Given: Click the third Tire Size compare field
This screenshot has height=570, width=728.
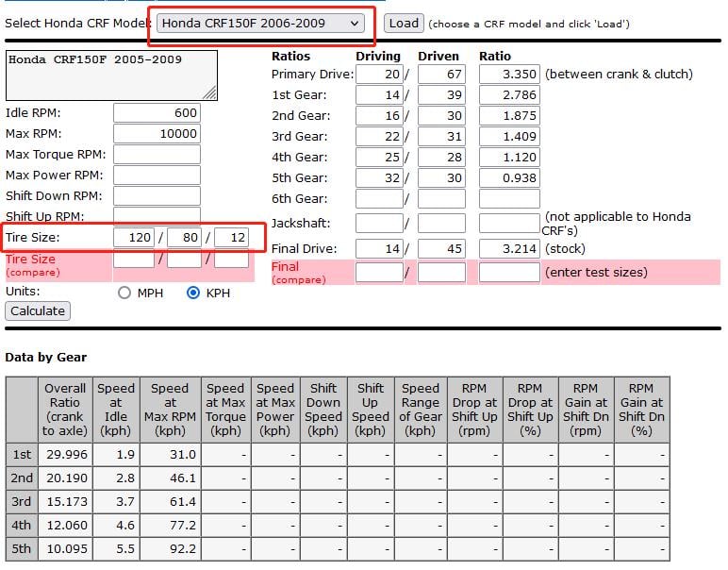Looking at the screenshot, I should click(x=231, y=259).
